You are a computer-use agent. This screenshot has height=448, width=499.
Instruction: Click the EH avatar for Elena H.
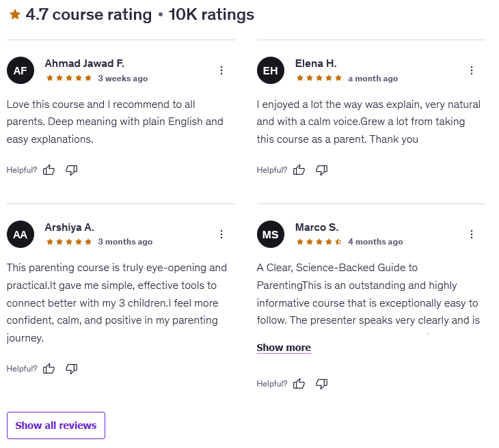click(271, 70)
